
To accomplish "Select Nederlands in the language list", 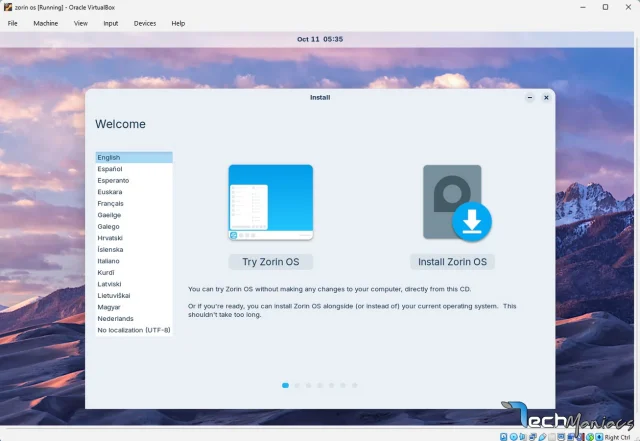I will pos(134,318).
